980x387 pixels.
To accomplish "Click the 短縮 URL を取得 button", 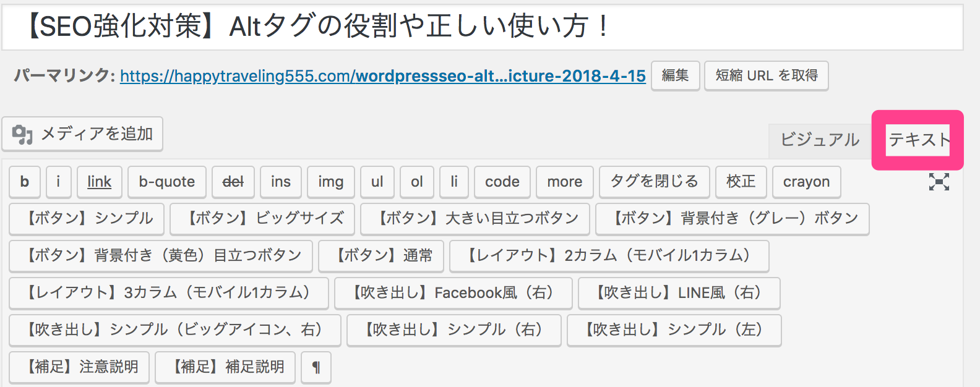I will [767, 75].
